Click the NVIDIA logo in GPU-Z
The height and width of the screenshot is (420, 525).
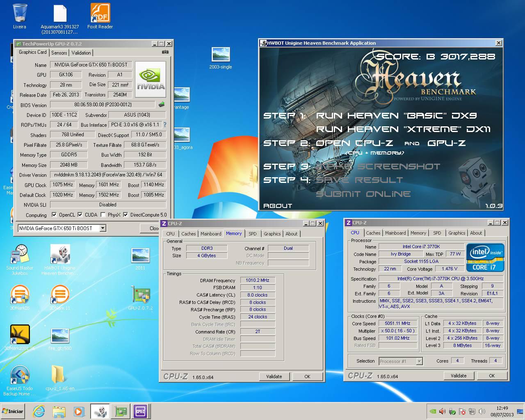[x=151, y=79]
